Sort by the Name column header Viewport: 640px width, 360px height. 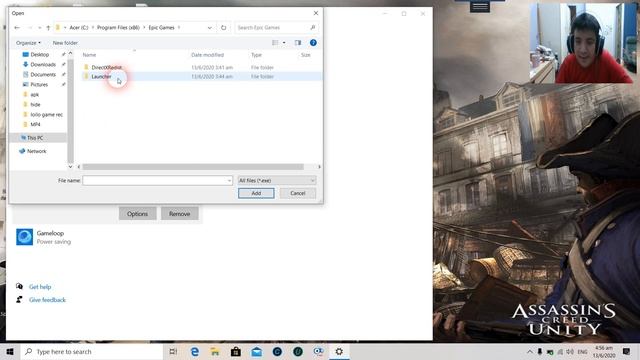(x=89, y=55)
